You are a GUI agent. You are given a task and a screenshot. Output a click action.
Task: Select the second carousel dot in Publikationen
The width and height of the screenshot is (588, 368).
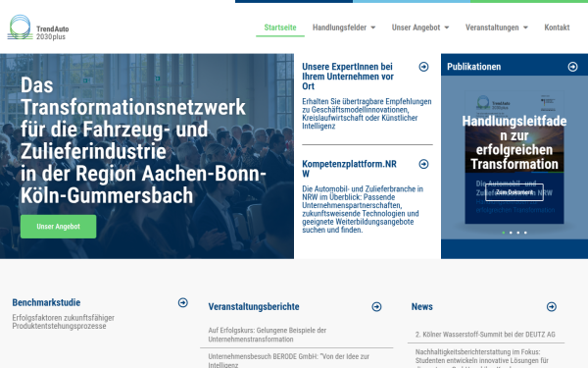(511, 233)
